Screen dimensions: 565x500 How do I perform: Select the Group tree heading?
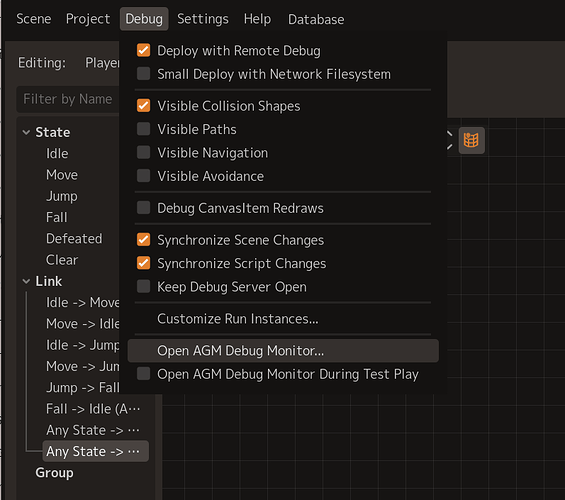[x=54, y=473]
